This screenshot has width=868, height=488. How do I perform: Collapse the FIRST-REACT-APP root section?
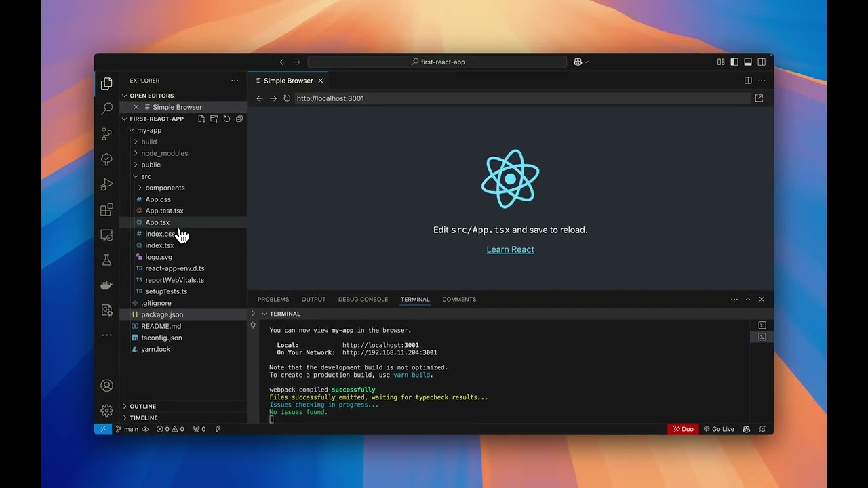pyautogui.click(x=125, y=119)
